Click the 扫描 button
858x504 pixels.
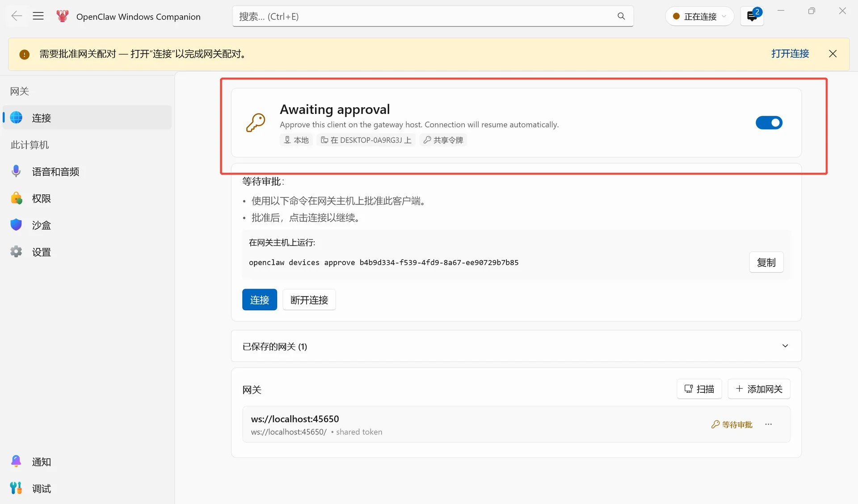coord(699,389)
